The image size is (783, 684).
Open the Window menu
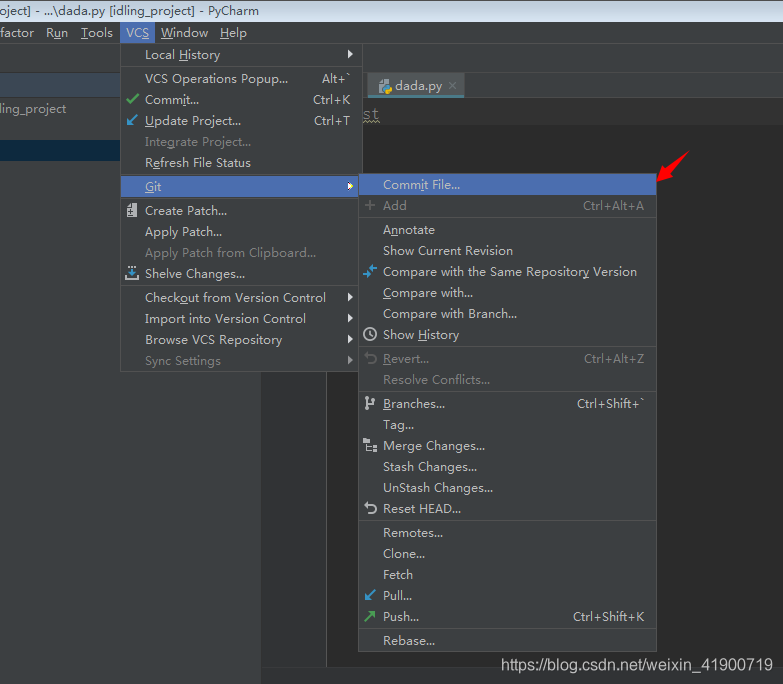tap(184, 33)
